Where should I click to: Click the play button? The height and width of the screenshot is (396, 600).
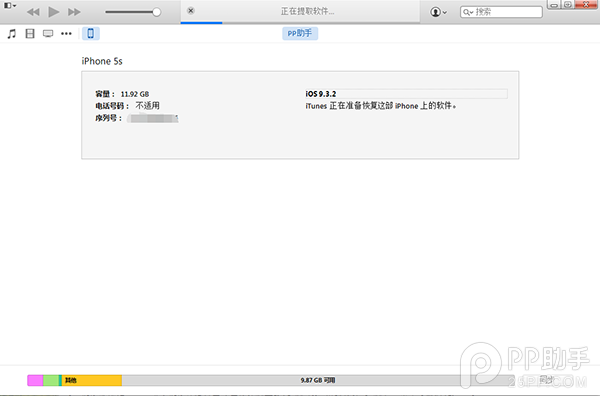coord(54,12)
